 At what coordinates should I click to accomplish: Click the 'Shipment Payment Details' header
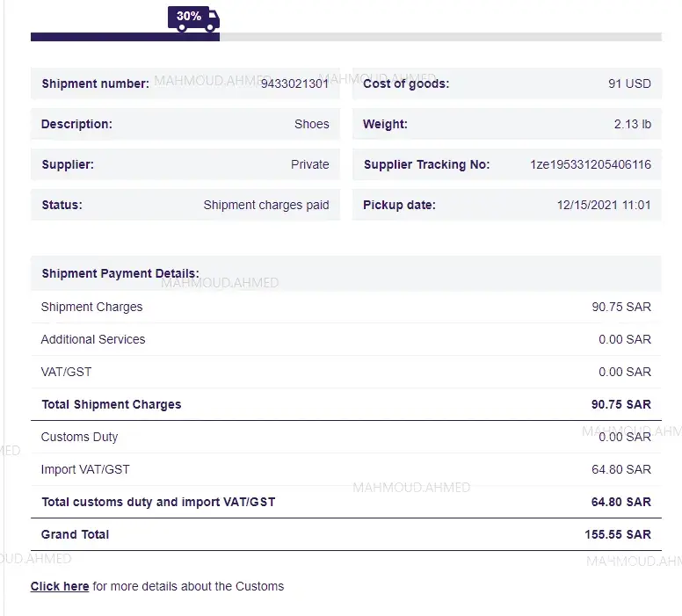point(120,273)
